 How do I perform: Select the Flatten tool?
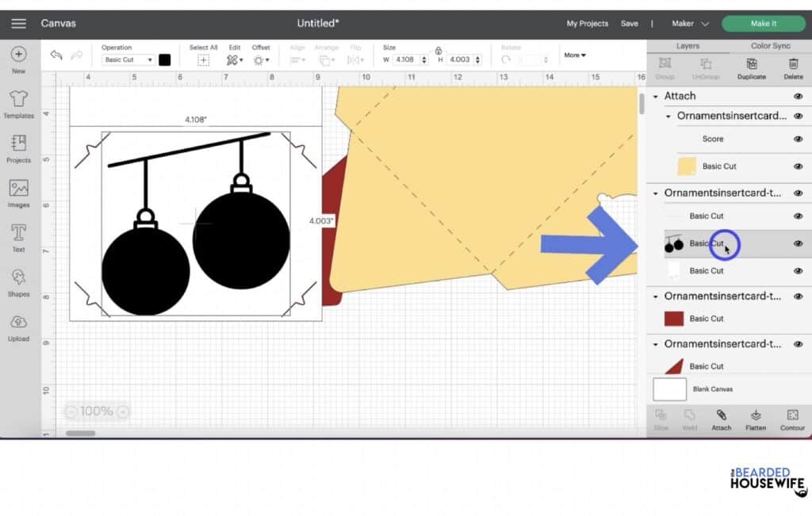click(755, 419)
